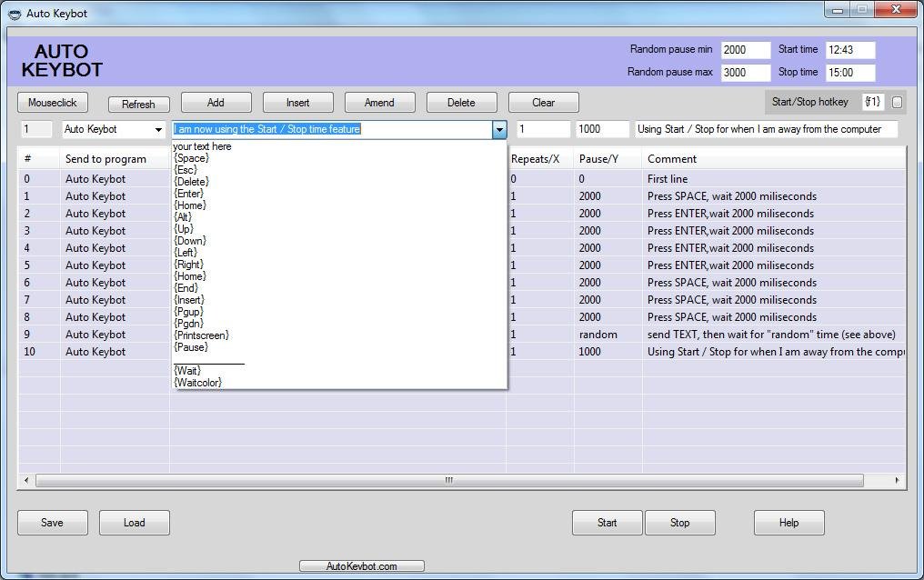Image resolution: width=924 pixels, height=580 pixels.
Task: Click the Start/Stop hotkey {f1} field
Action: [x=873, y=102]
